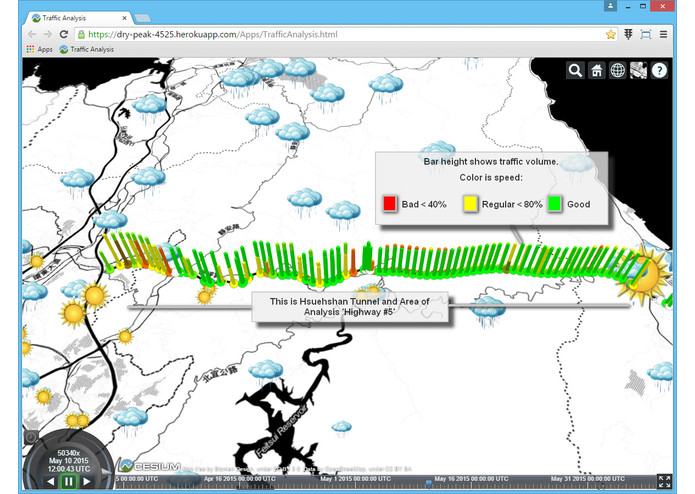Bookmark this page with the star icon
This screenshot has height=494, width=695.
611,34
